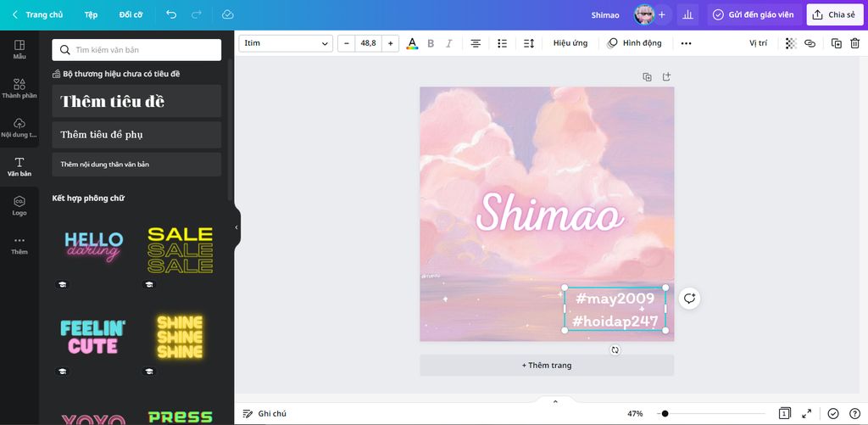Open Mẫu templates tab in sidebar
This screenshot has width=868, height=425.
pyautogui.click(x=19, y=49)
